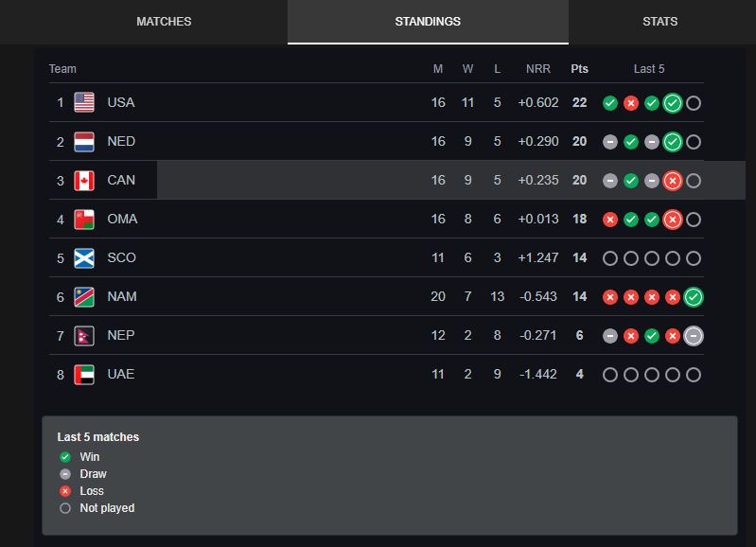This screenshot has width=756, height=547.
Task: Click the UAE flag icon
Action: pyautogui.click(x=84, y=374)
